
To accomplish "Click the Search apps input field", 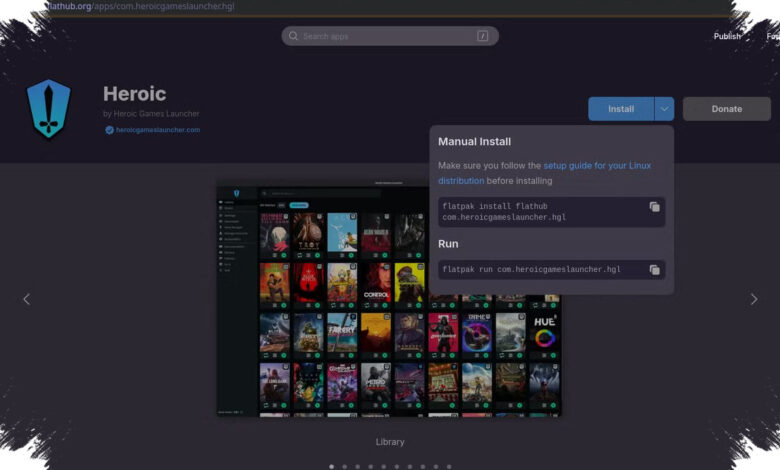I will click(390, 36).
